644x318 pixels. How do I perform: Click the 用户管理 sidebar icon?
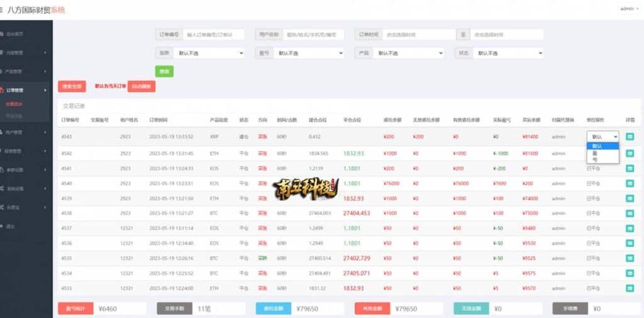pyautogui.click(x=3, y=133)
